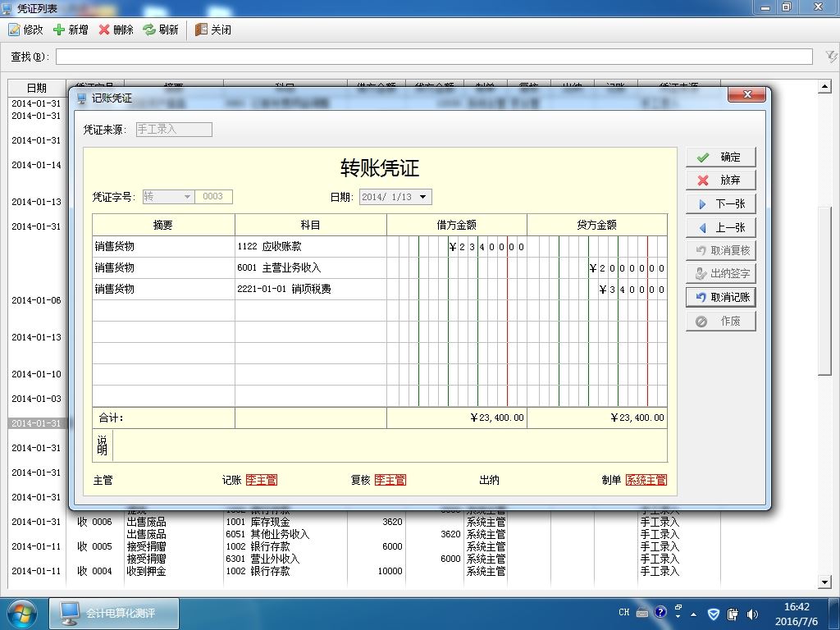Click the CH input language indicator
Viewport: 840px width, 630px height.
tap(624, 612)
